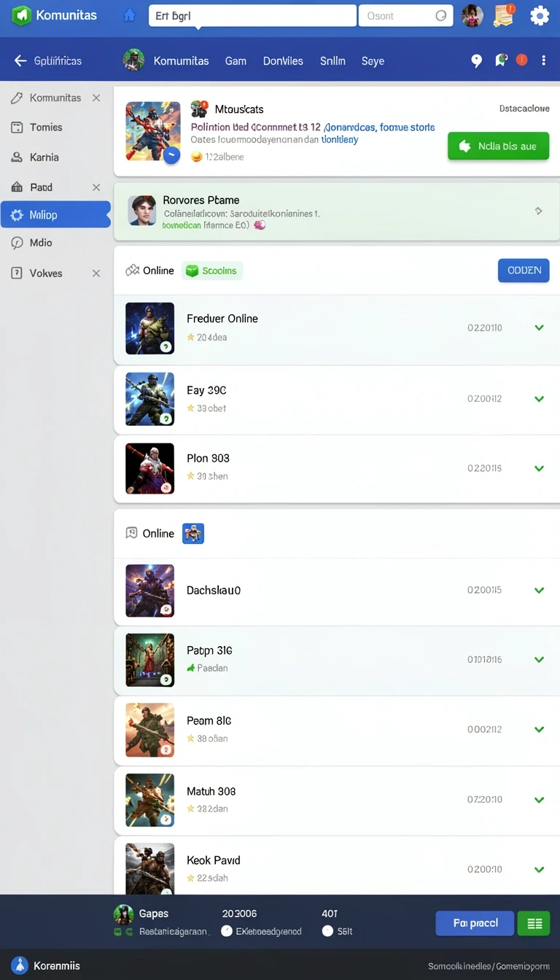This screenshot has width=560, height=980.
Task: Switch to the Seye tab
Action: (373, 61)
